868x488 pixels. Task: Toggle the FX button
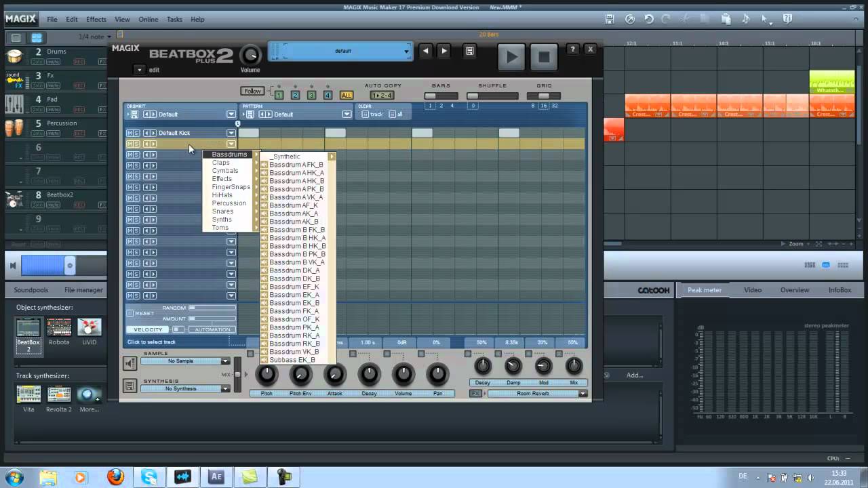pos(476,394)
